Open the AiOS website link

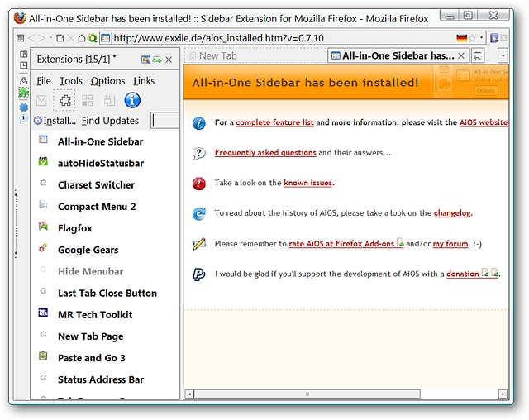pos(483,122)
